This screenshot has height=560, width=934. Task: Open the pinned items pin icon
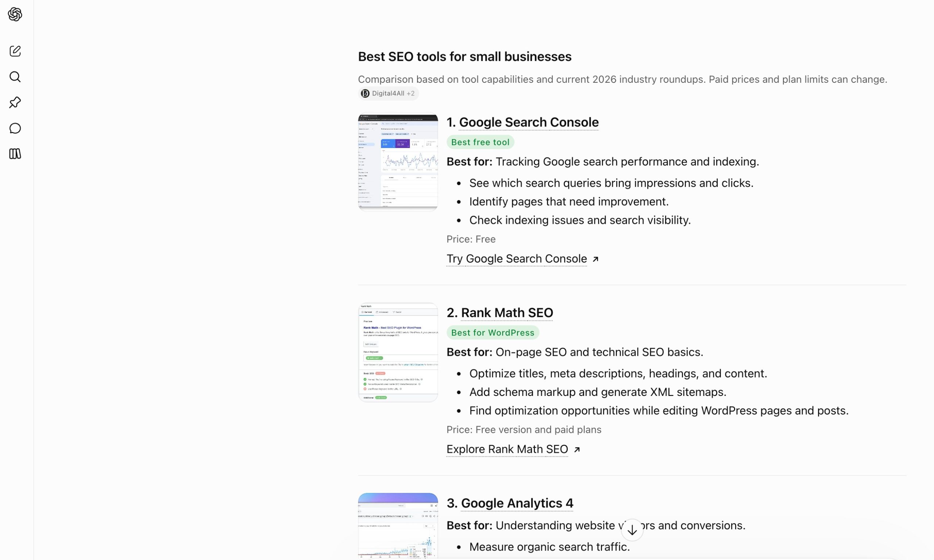15,102
